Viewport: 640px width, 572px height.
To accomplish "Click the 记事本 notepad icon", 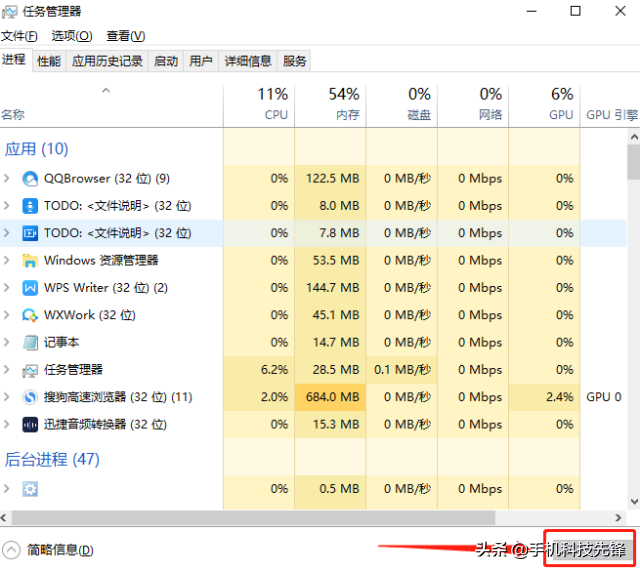I will [30, 342].
